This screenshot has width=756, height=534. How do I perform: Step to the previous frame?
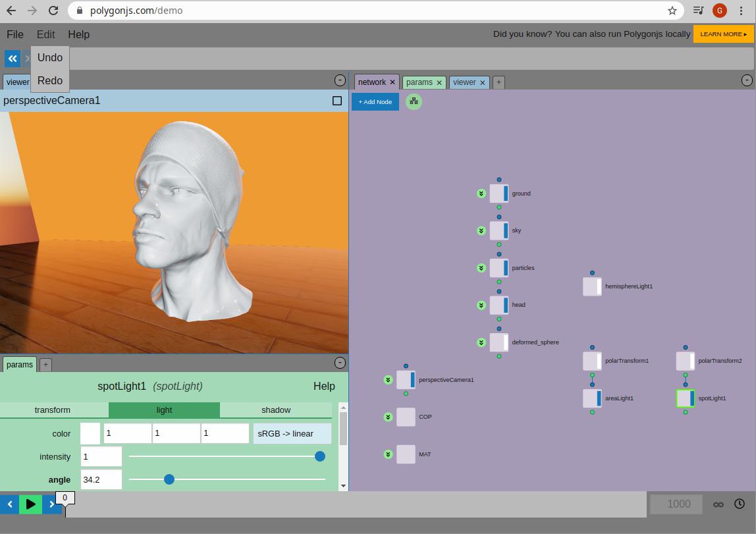[x=10, y=504]
